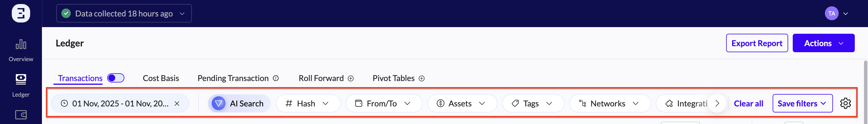Open the Assets filter dropdown
The width and height of the screenshot is (868, 124).
[x=462, y=104]
